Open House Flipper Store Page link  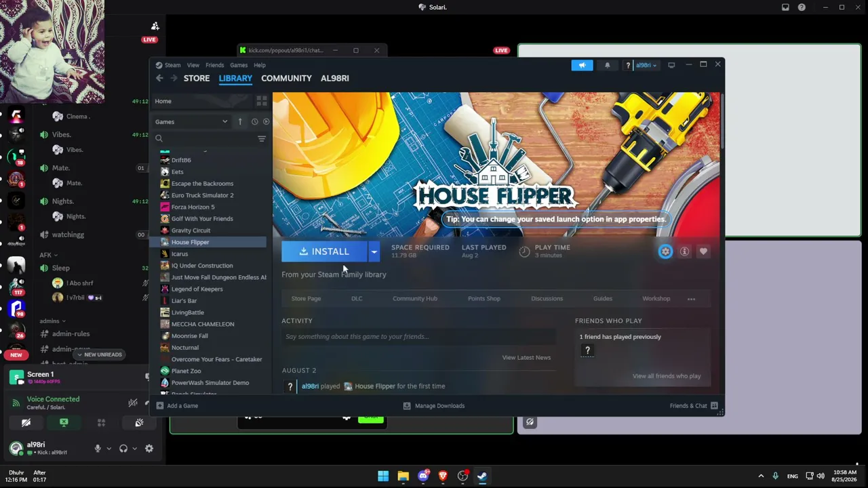tap(306, 299)
